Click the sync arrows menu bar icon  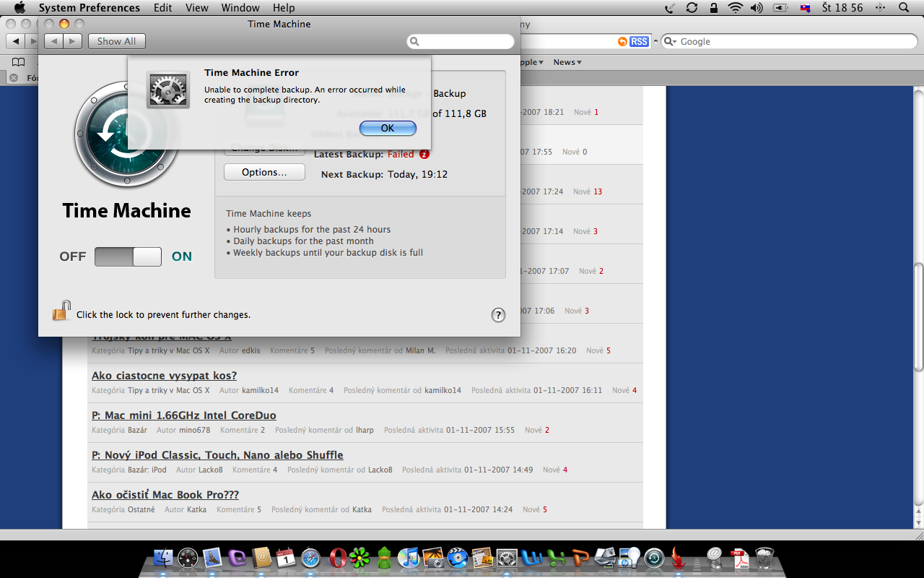click(x=692, y=7)
